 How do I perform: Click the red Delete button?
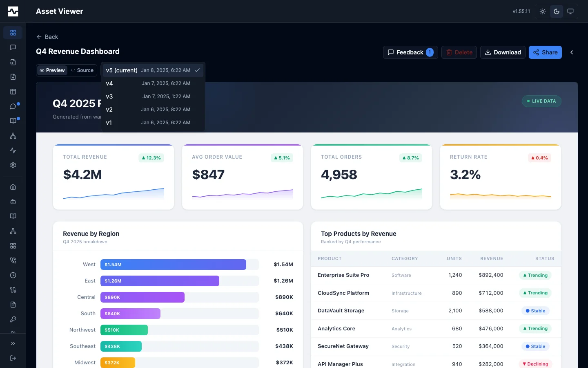click(x=459, y=52)
